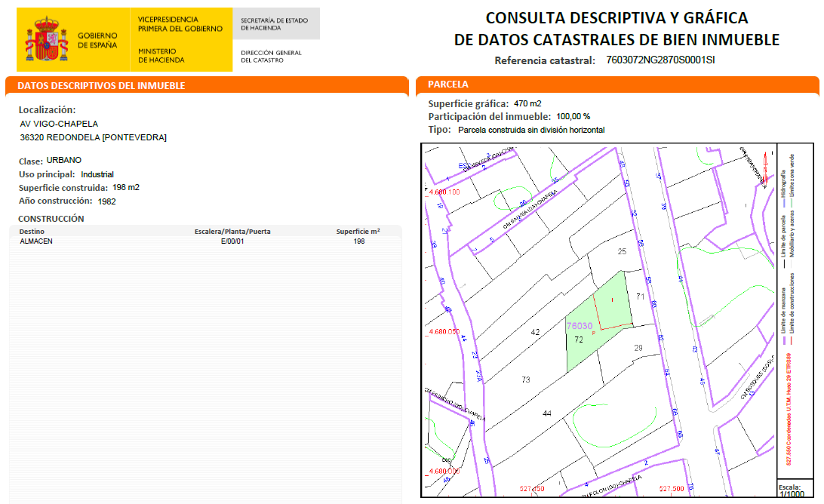Image resolution: width=824 pixels, height=504 pixels.
Task: Select parcel number 42 on the map
Action: click(x=536, y=332)
